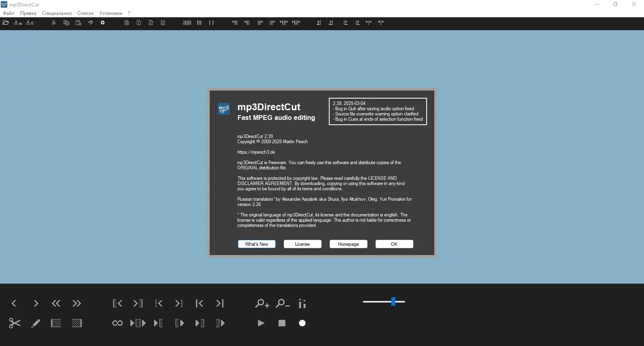Click the square stop button
Screen dimensions: 644x346
tap(282, 323)
